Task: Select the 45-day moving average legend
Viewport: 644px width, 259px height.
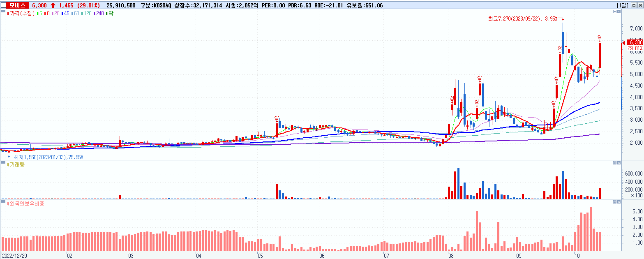Action: click(66, 14)
